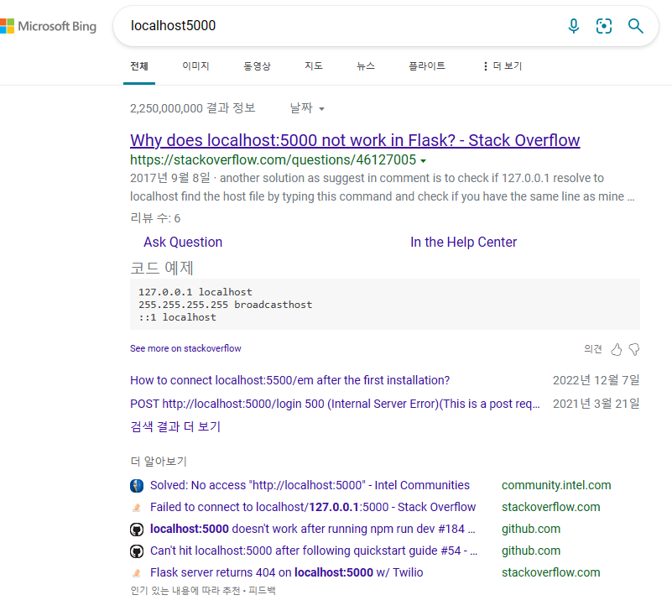The height and width of the screenshot is (616, 672).
Task: Click thumbs up feedback icon
Action: [x=617, y=349]
